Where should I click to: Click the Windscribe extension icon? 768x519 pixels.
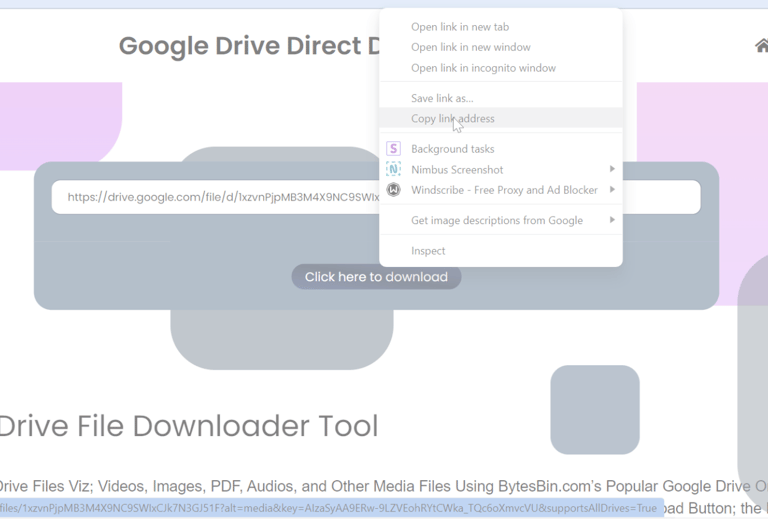[393, 189]
